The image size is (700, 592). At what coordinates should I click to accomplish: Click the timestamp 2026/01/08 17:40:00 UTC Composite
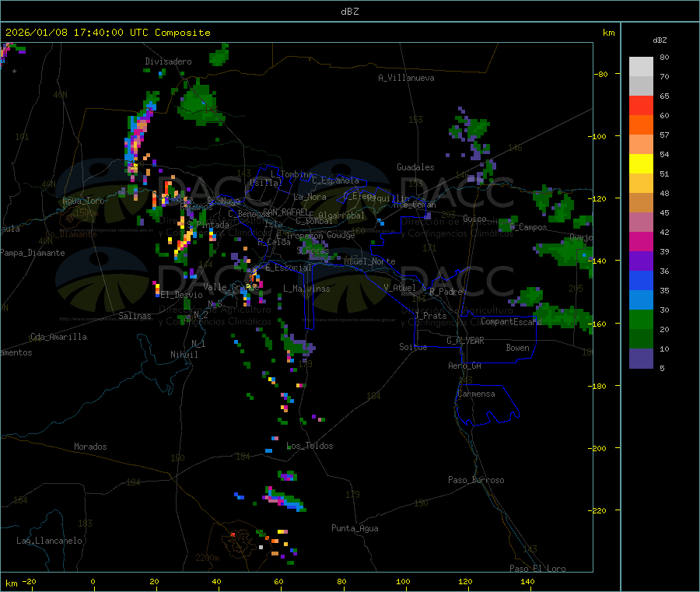pyautogui.click(x=107, y=33)
